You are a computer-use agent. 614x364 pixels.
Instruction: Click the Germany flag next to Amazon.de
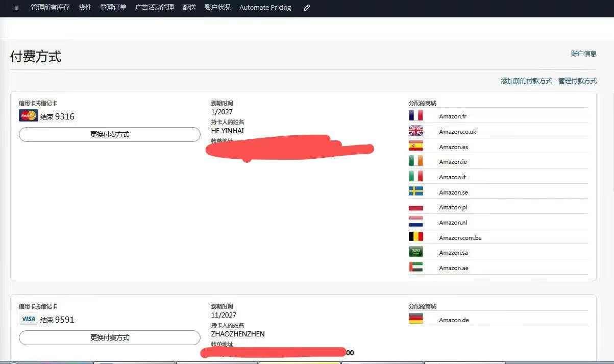416,320
